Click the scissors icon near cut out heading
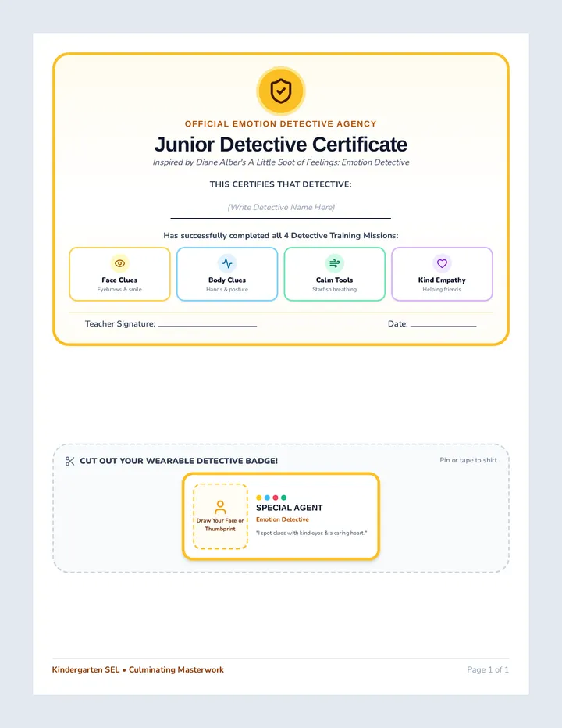This screenshot has height=728, width=562. [x=70, y=461]
